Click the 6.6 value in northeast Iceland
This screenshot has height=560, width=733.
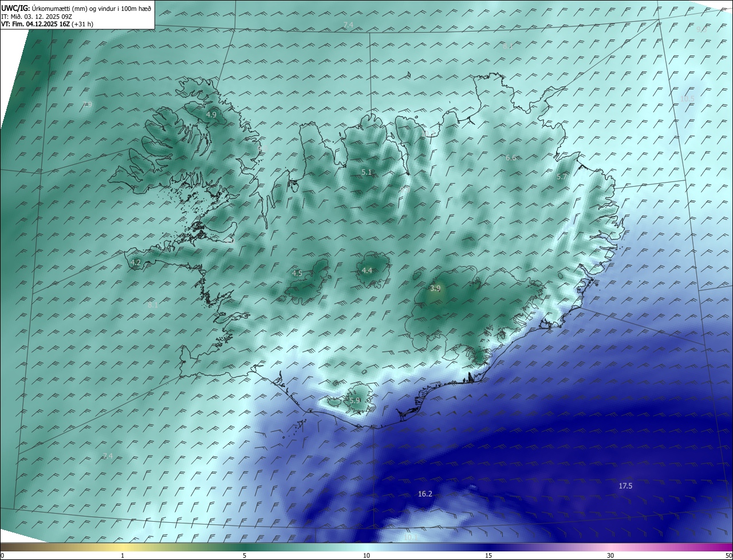(x=511, y=157)
